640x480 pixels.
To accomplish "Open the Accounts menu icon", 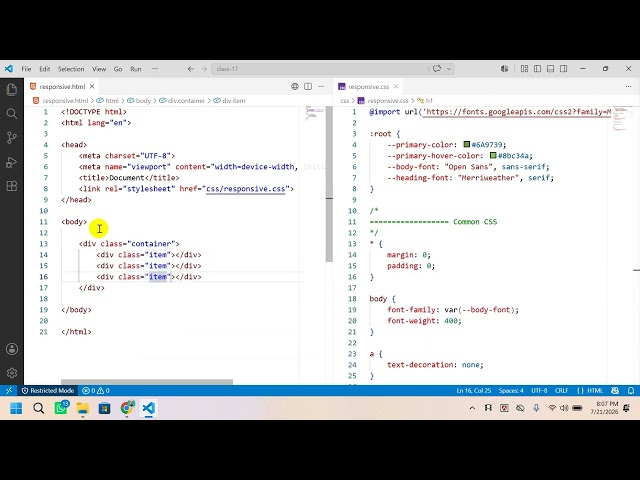I will (12, 349).
